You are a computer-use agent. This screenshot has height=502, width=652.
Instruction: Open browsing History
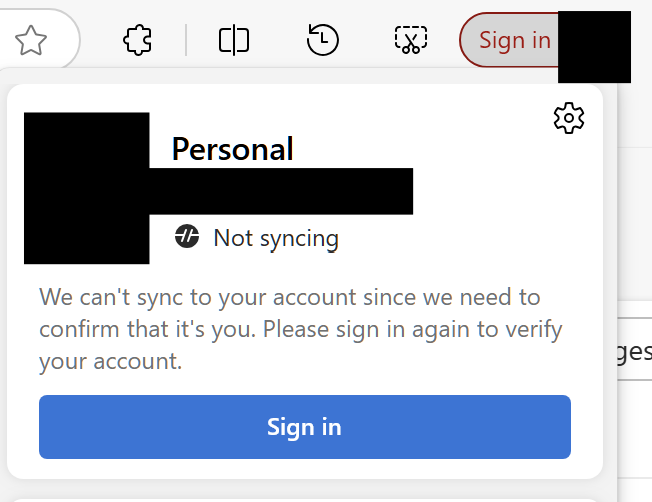[322, 40]
